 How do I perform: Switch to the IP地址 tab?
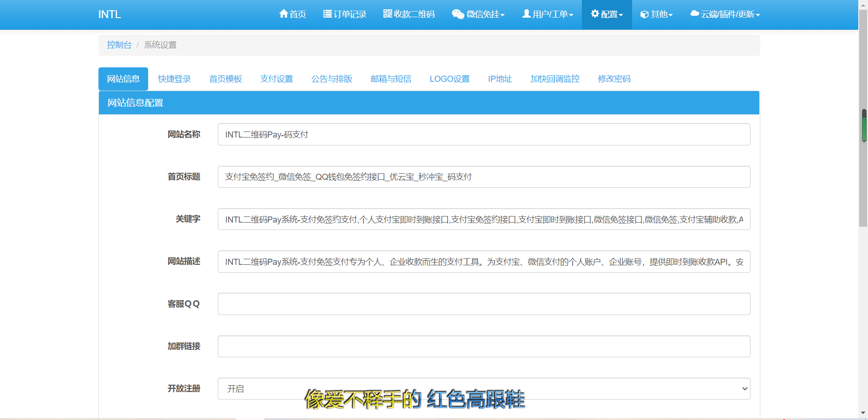click(500, 79)
